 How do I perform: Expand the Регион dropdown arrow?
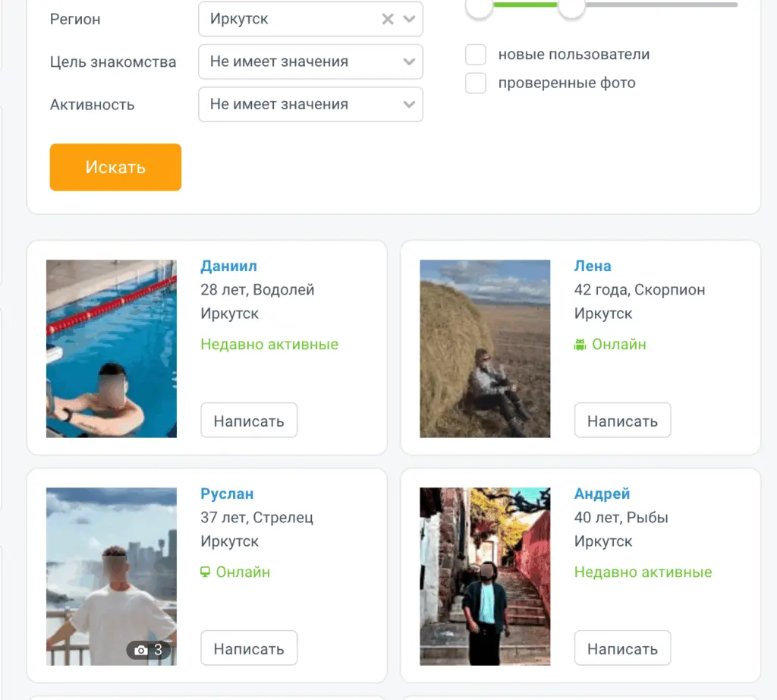[x=410, y=20]
